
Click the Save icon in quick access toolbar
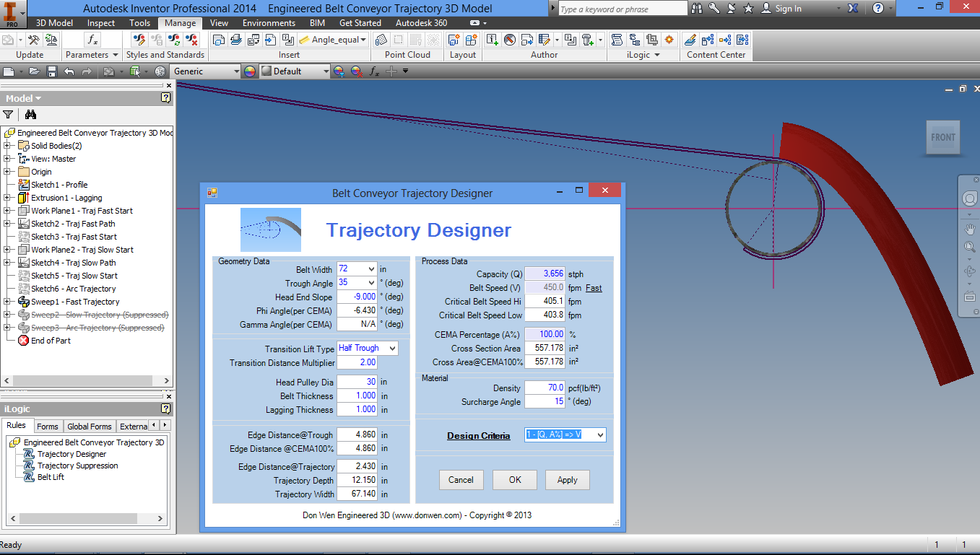[52, 71]
